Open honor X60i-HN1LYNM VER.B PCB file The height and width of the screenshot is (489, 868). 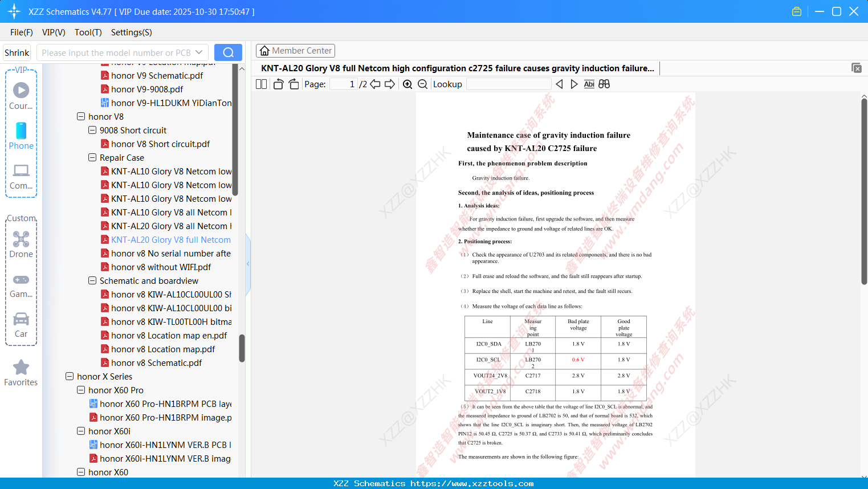(x=161, y=445)
